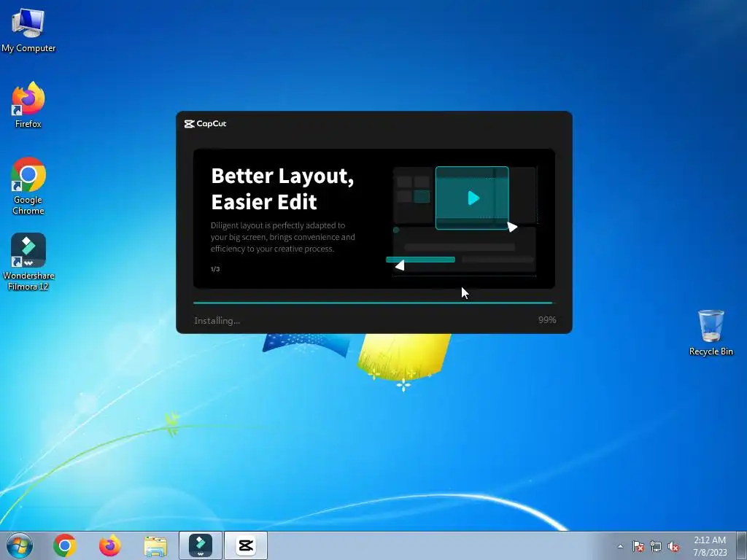Show hidden system tray icons
747x560 pixels.
(620, 546)
